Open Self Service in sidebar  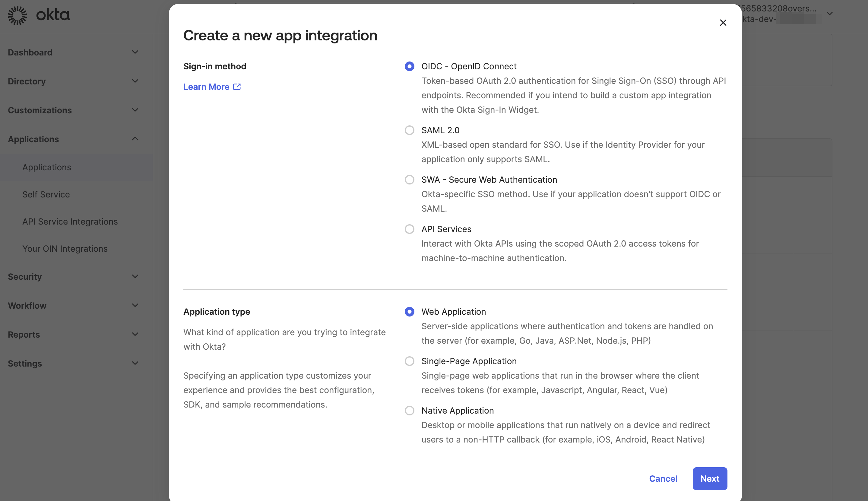click(x=46, y=194)
